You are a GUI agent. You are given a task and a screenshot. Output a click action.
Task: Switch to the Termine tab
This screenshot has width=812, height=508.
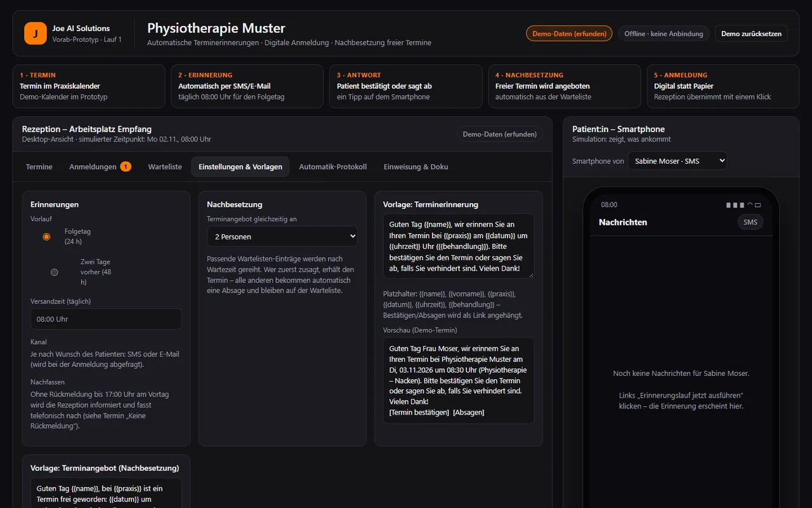tap(39, 166)
